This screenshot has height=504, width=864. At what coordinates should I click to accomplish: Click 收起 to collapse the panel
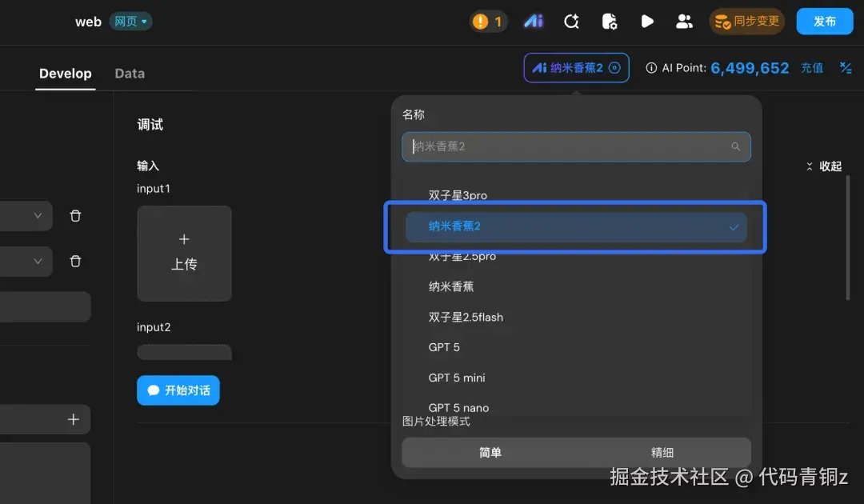[824, 166]
